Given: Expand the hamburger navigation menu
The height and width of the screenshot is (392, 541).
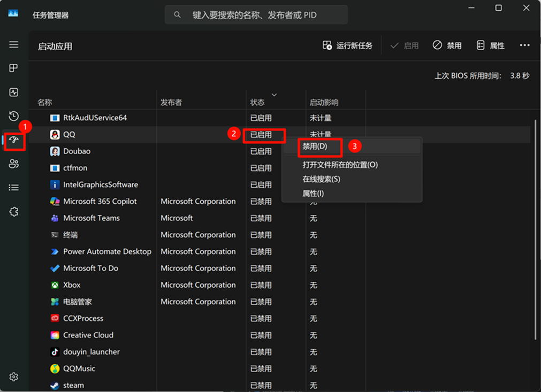Looking at the screenshot, I should [x=14, y=45].
